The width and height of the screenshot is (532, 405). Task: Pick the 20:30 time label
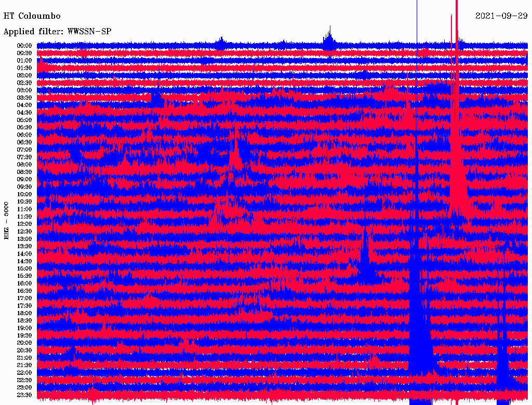pyautogui.click(x=24, y=350)
